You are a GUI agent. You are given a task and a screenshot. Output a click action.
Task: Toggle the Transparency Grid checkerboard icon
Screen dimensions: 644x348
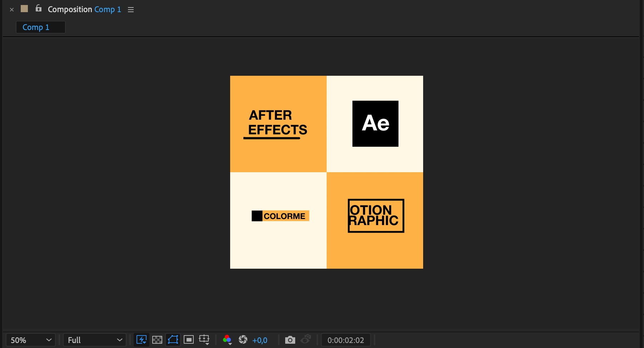tap(157, 339)
